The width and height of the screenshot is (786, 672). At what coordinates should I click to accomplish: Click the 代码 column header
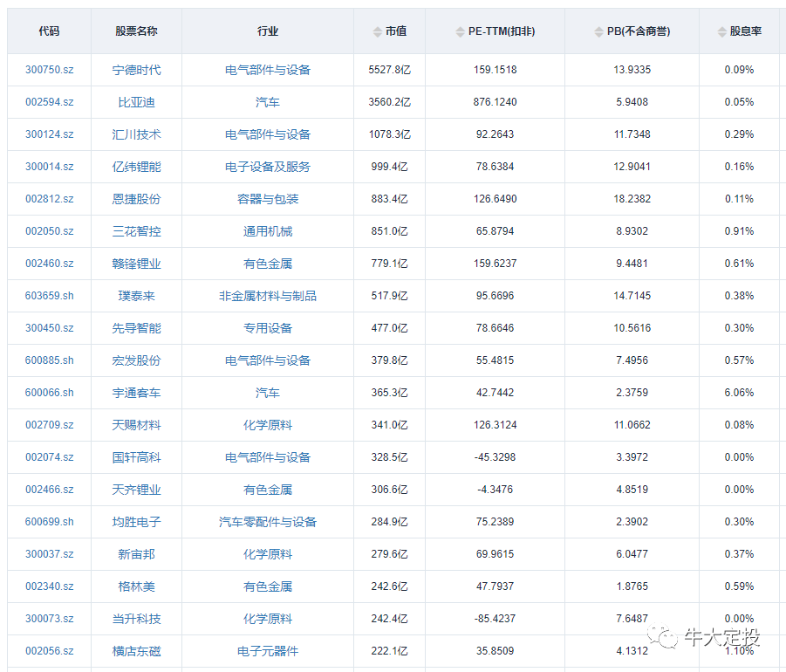(49, 31)
